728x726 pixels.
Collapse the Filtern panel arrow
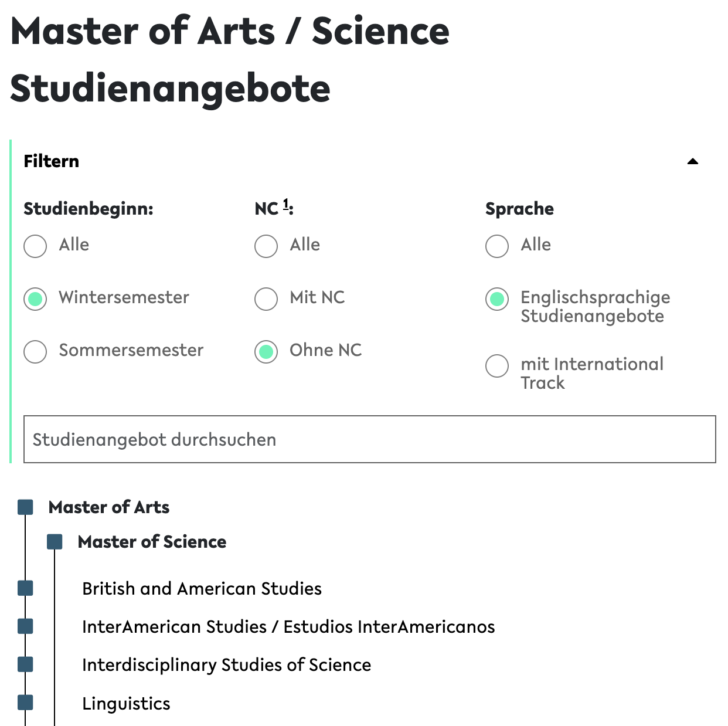pos(692,161)
